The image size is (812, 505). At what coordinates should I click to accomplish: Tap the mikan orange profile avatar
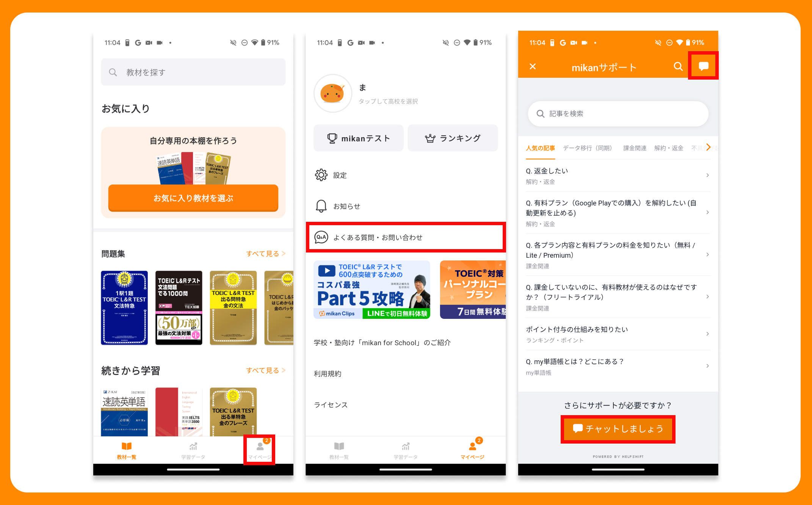(x=332, y=93)
